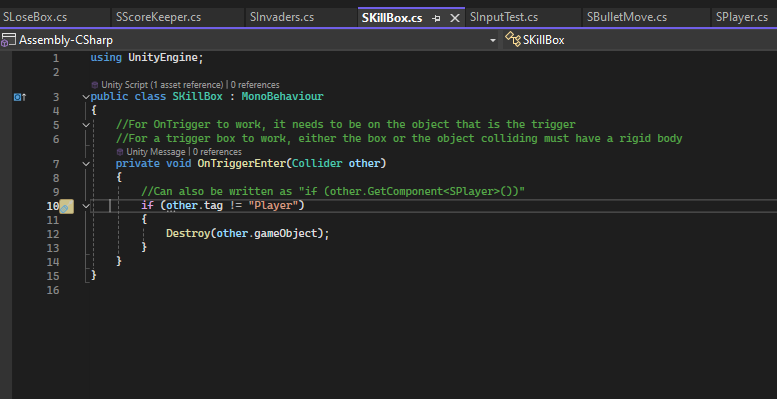Click the 'Unity Message' CodeLens above OnTriggerEnter
The height and width of the screenshot is (399, 777).
(156, 152)
